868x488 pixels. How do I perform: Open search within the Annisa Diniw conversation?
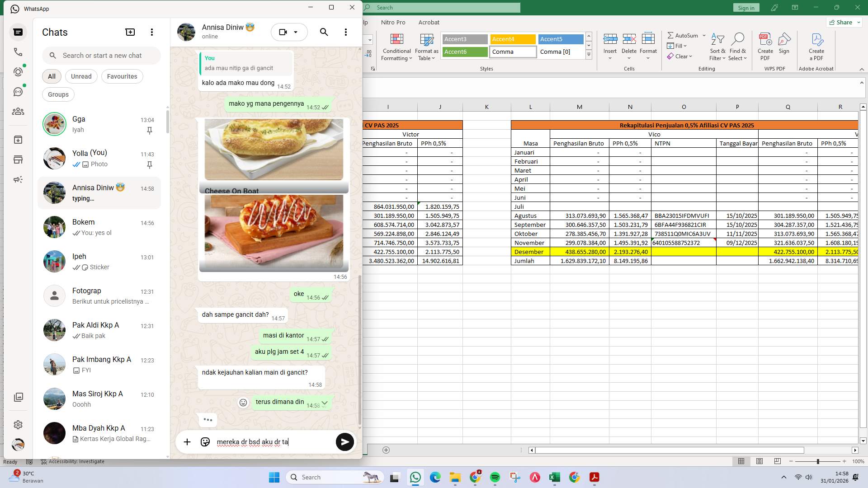point(324,32)
